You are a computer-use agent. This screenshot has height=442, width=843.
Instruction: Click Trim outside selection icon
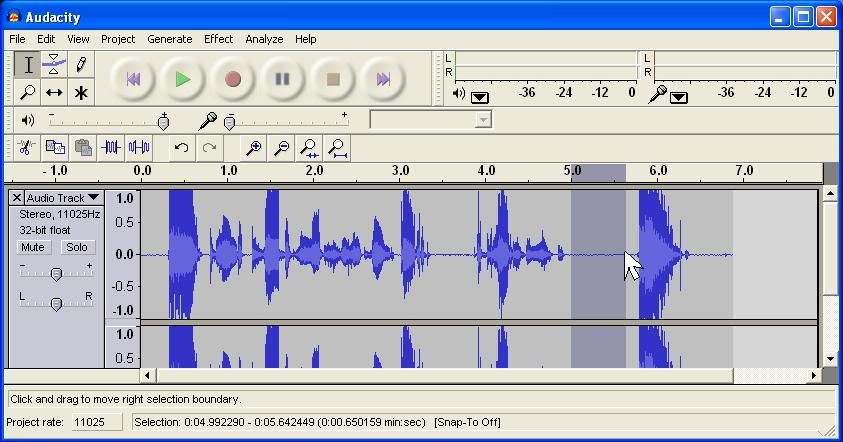click(111, 147)
